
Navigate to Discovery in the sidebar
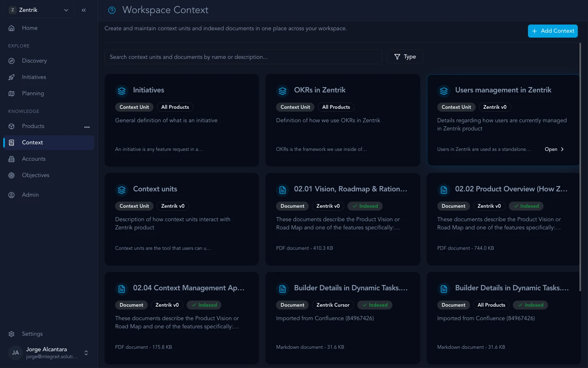34,61
